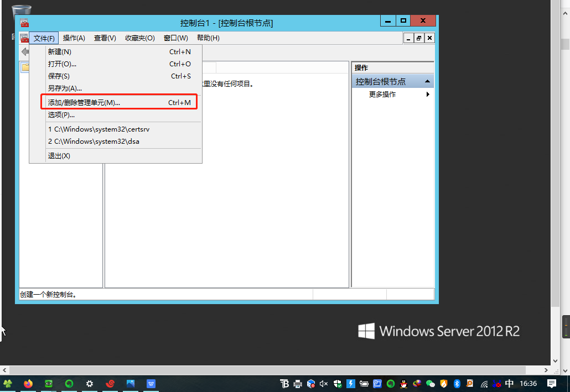
Task: Open the 查看(V) menu
Action: point(105,38)
